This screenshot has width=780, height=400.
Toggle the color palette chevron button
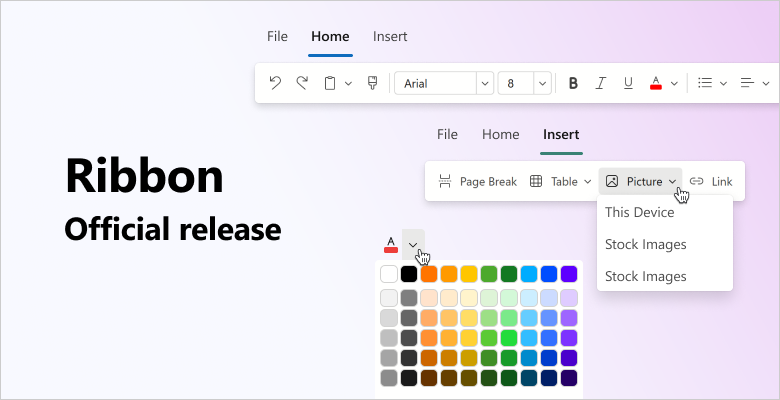(x=413, y=244)
